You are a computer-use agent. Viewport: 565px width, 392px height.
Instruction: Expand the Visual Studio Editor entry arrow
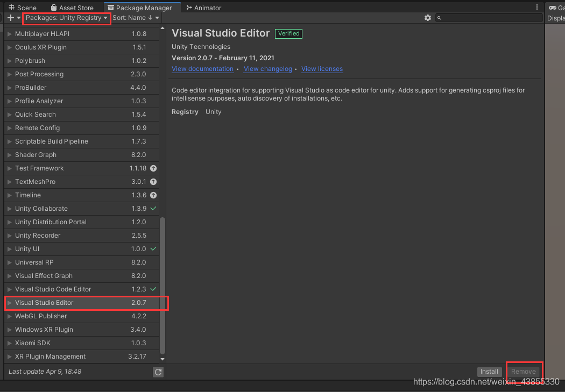(9, 303)
